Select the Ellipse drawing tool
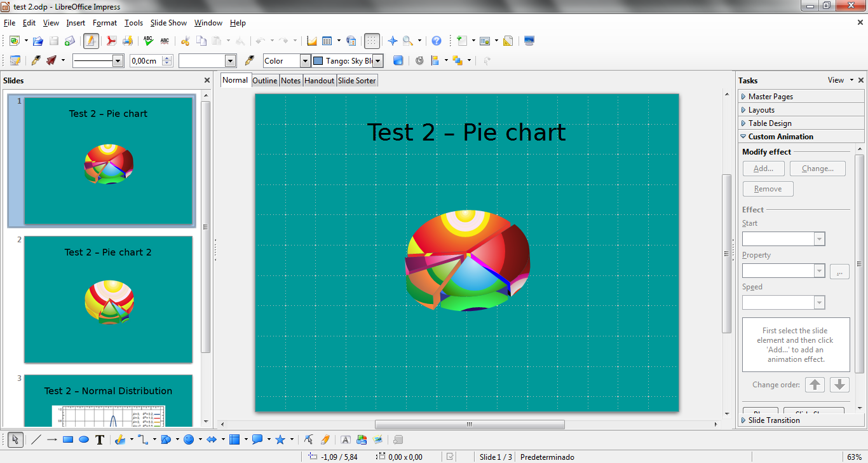The height and width of the screenshot is (463, 868). 84,439
